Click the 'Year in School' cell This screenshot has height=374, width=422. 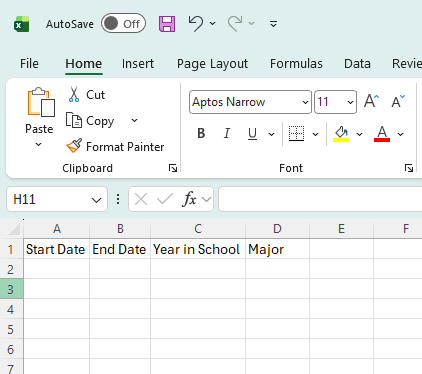tap(198, 249)
